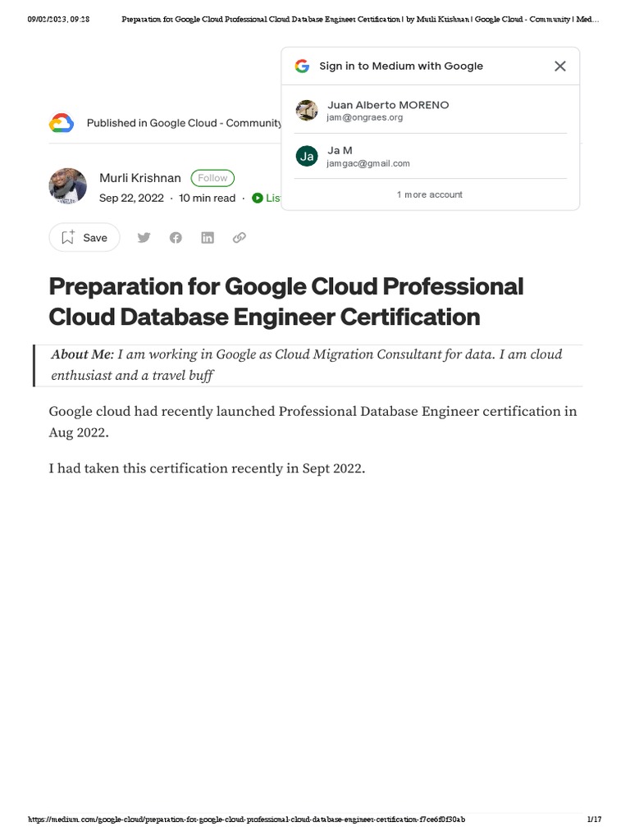Click the green 'Ja' account avatar
The width and height of the screenshot is (630, 840).
(x=307, y=156)
